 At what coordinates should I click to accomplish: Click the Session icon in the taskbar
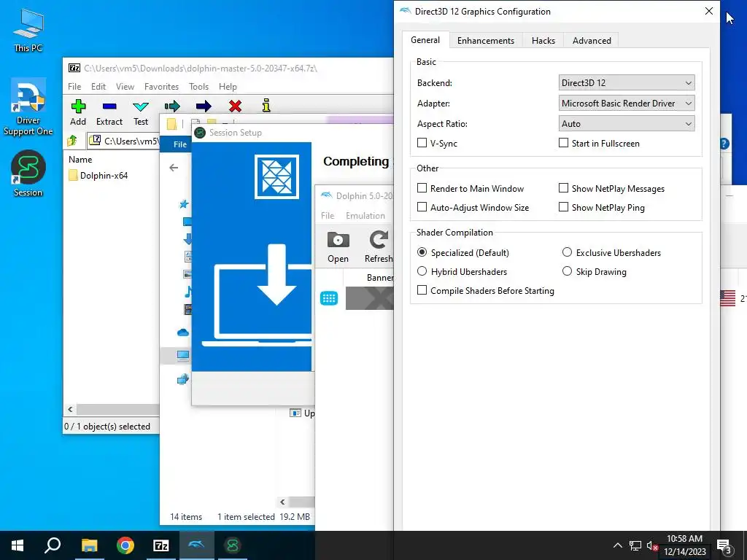click(x=233, y=545)
